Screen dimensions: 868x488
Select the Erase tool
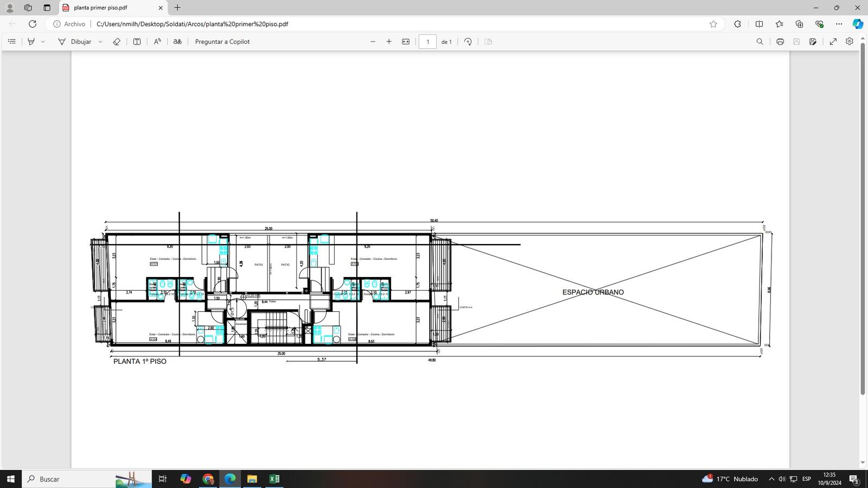(116, 42)
